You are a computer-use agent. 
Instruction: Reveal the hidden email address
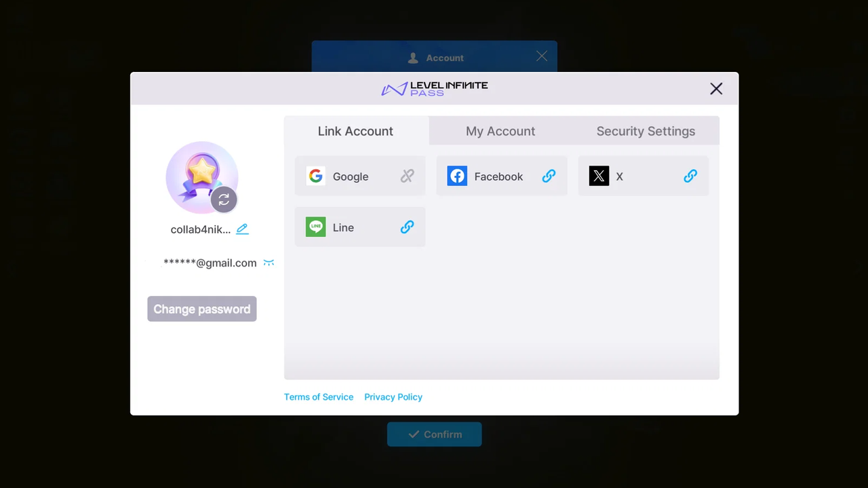(x=269, y=263)
